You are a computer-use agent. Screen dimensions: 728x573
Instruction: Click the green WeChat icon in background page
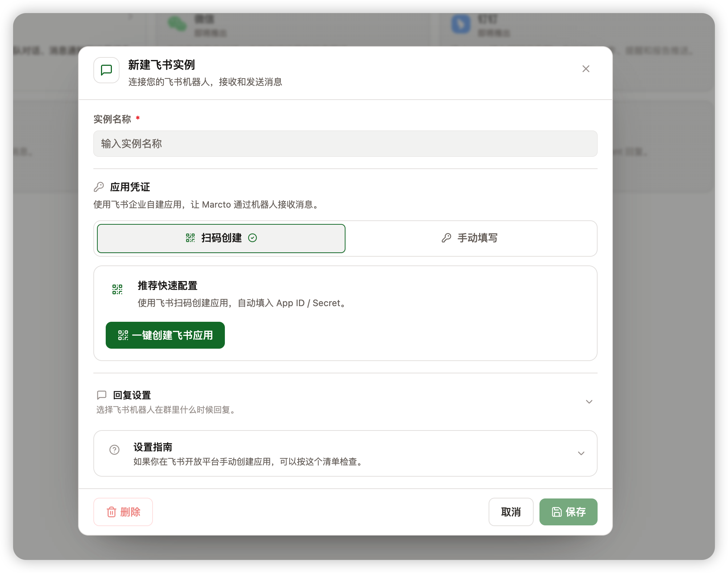177,24
